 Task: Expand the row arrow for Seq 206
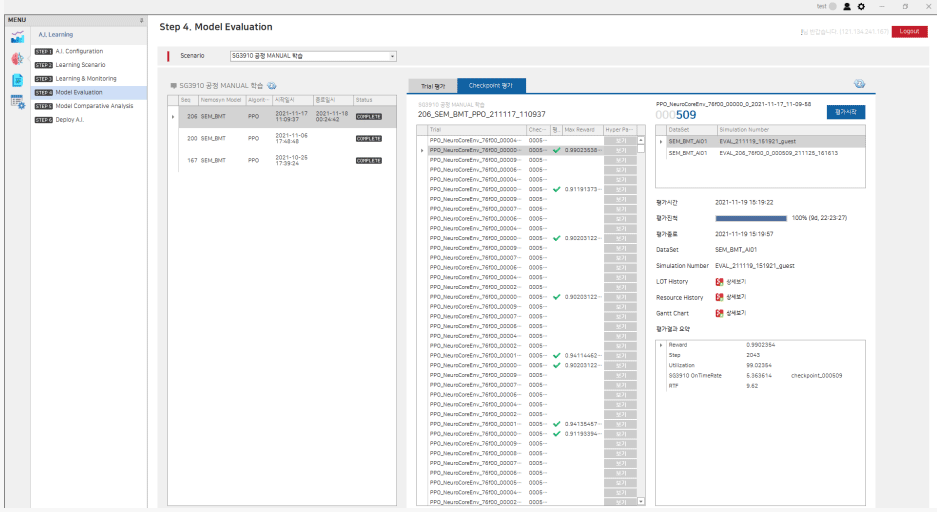173,117
